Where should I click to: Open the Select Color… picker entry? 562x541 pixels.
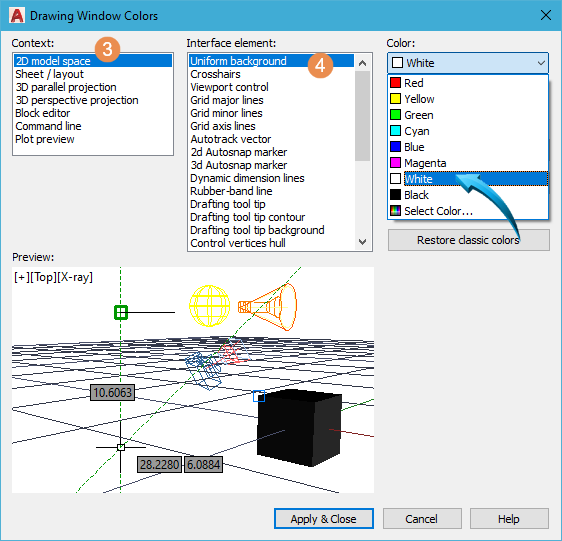coord(468,211)
